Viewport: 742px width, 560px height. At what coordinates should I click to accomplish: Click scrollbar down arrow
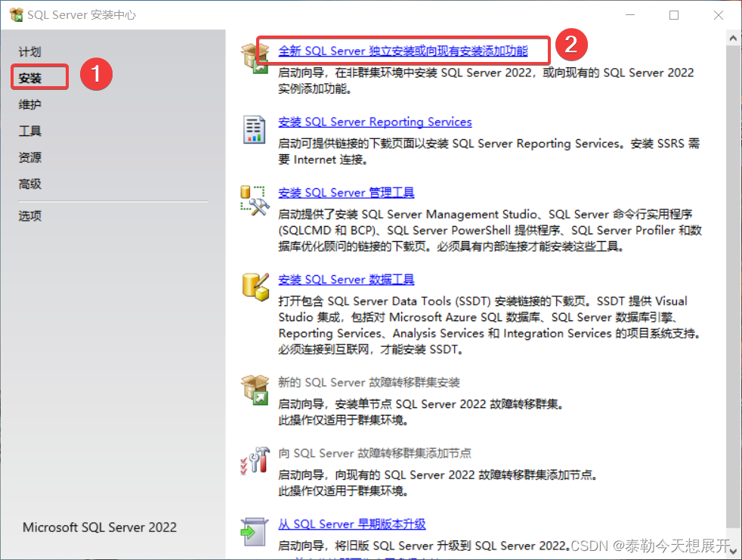coord(733,551)
